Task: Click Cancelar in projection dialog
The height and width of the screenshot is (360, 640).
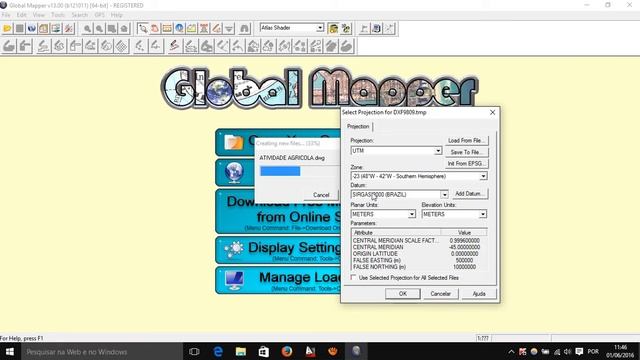Action: [x=440, y=293]
